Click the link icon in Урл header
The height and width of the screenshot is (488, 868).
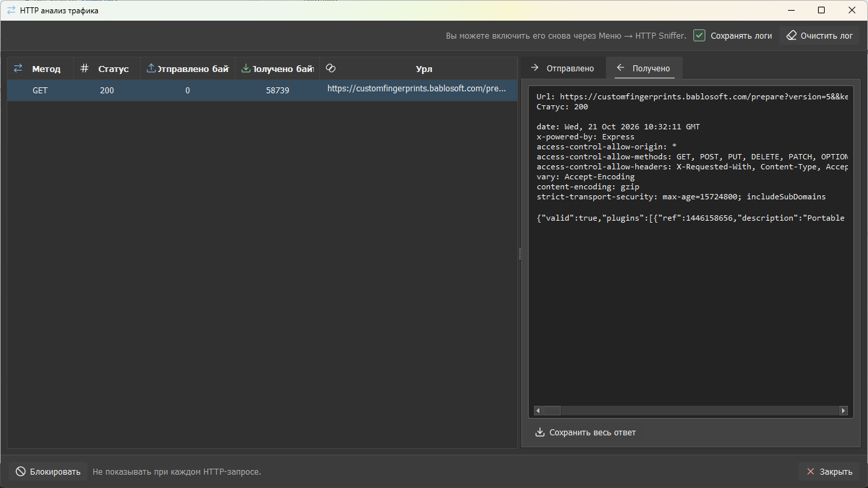click(x=330, y=68)
